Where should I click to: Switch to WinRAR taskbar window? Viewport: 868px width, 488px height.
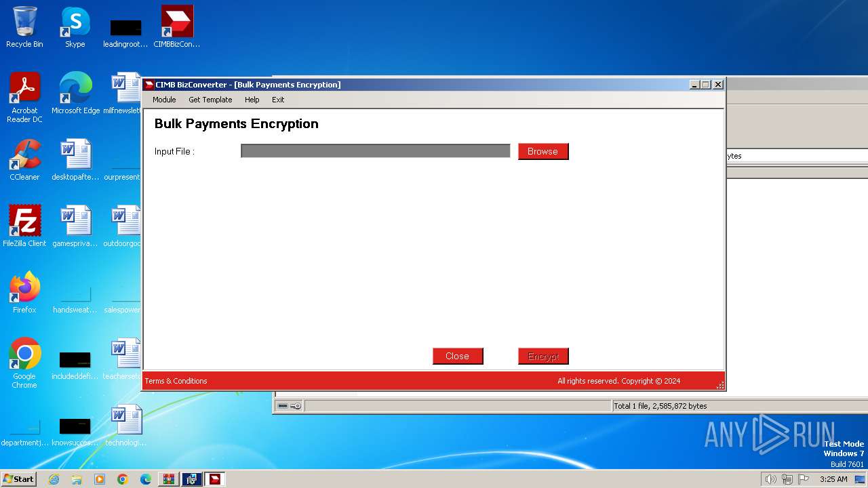(169, 479)
